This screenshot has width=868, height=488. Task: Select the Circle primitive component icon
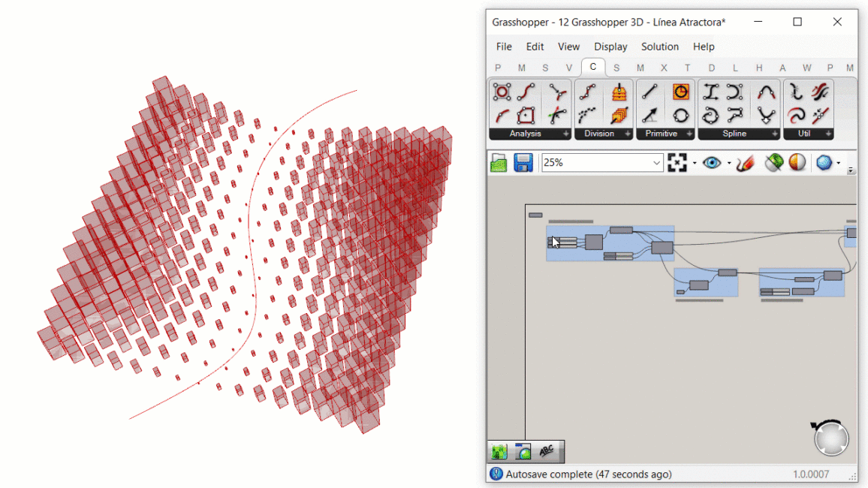[680, 116]
